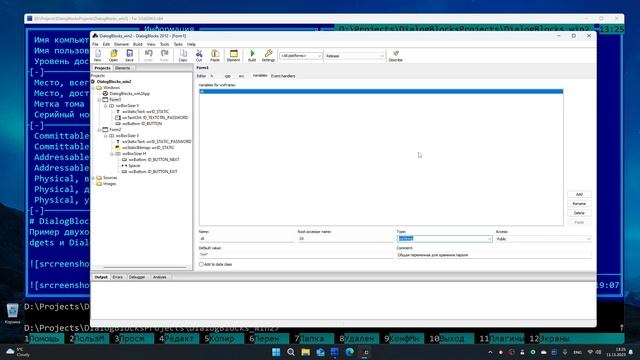Screen dimensions: 640x360
Task: Click the Comment input field
Action: tap(494, 255)
